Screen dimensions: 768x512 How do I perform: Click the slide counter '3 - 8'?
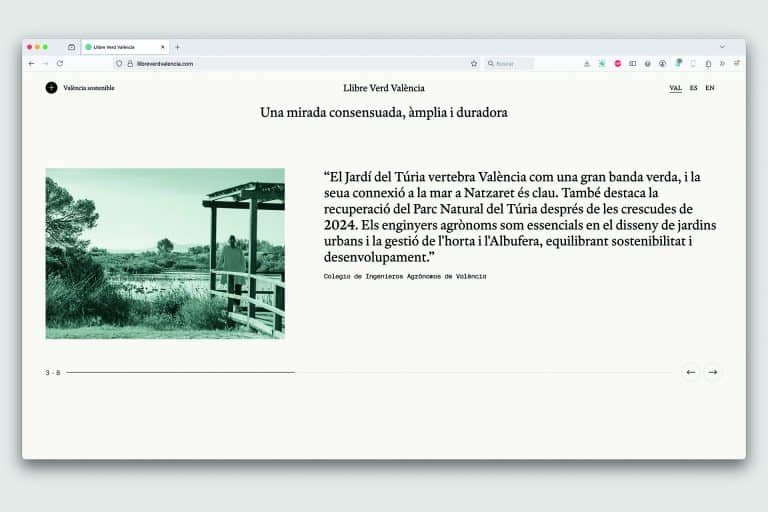(52, 373)
